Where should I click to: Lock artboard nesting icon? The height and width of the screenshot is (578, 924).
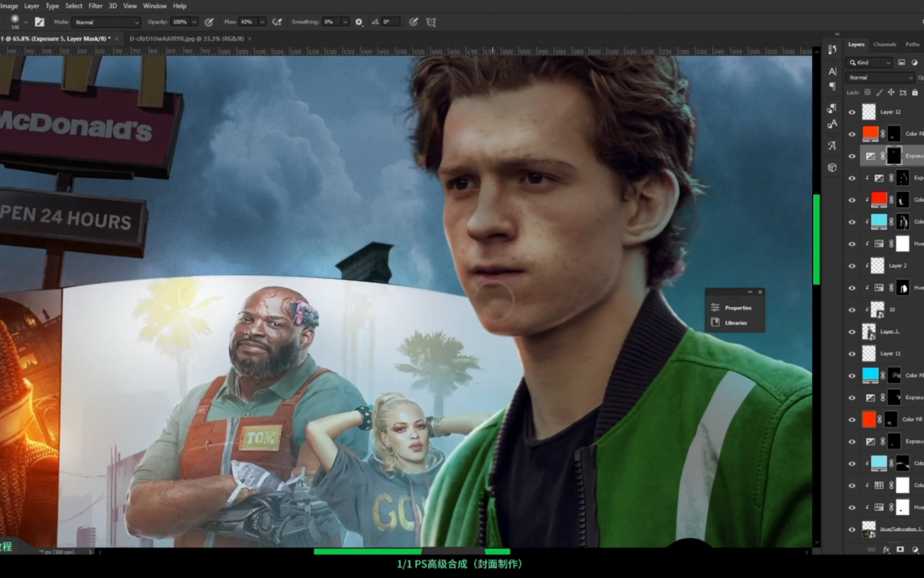903,92
